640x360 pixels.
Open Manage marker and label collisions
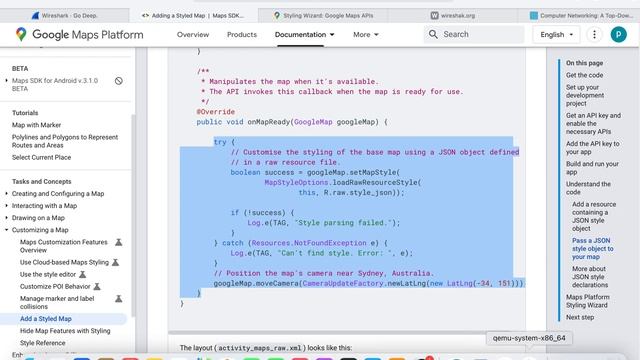[57, 302]
